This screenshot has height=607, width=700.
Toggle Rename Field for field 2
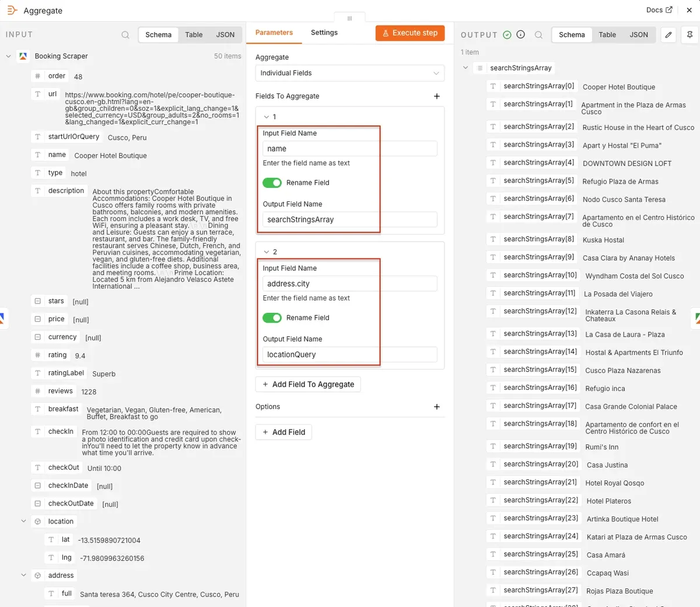tap(272, 318)
